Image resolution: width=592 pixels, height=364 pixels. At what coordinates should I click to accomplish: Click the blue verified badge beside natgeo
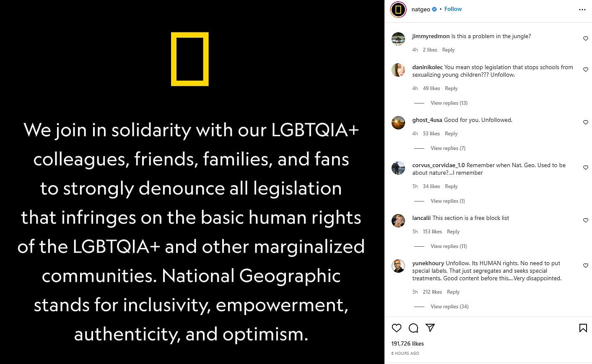point(434,9)
